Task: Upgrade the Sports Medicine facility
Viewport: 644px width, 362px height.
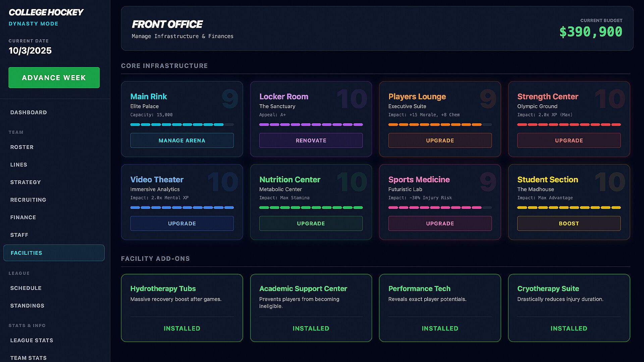Action: [x=440, y=223]
